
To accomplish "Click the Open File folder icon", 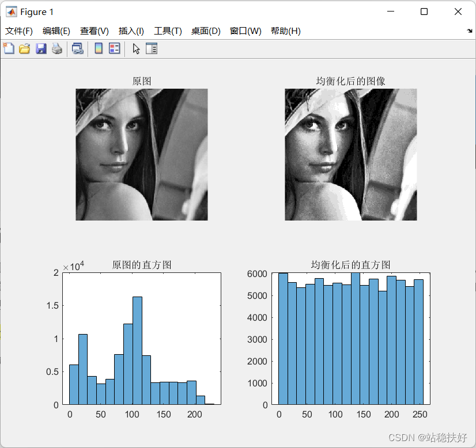I will coord(25,48).
